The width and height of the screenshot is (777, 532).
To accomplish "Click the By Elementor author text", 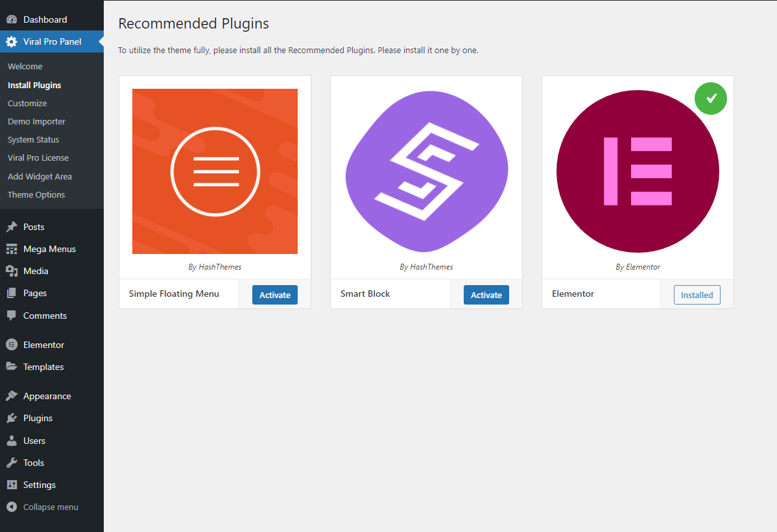I will 638,267.
